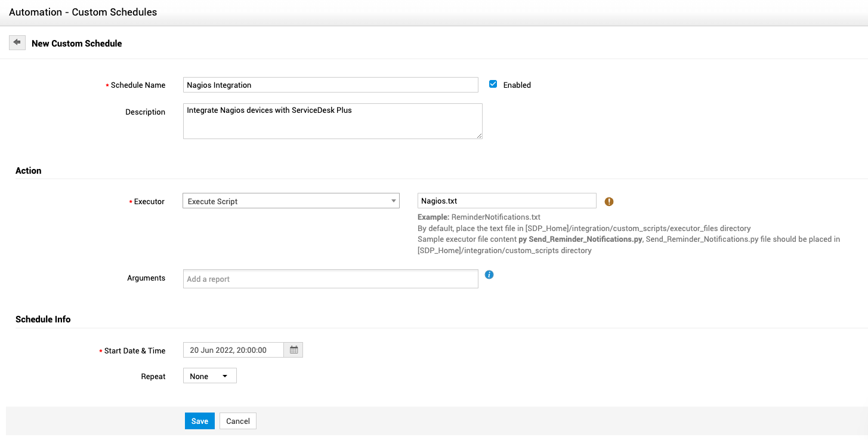Click the Executor label
The width and height of the screenshot is (868, 440).
coord(149,202)
